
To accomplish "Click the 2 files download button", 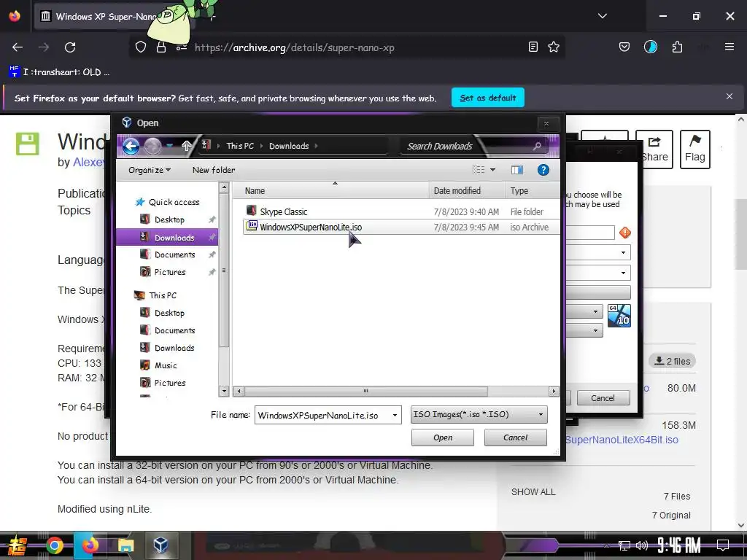I will coord(672,361).
